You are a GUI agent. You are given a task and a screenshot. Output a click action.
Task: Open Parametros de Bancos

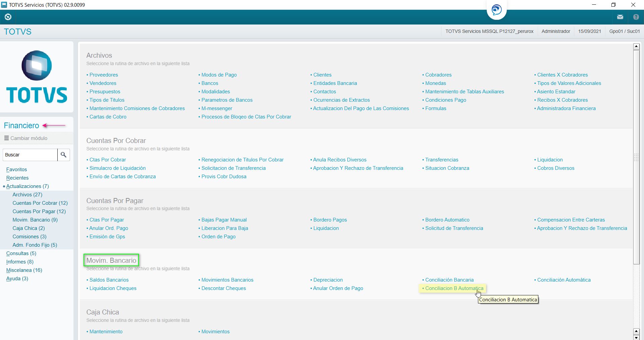(x=227, y=100)
